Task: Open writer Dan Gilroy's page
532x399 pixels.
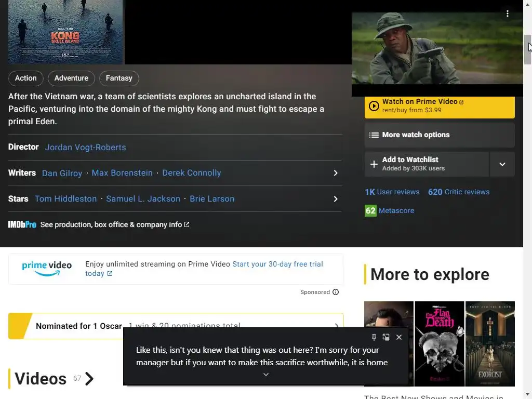Action: [x=62, y=173]
